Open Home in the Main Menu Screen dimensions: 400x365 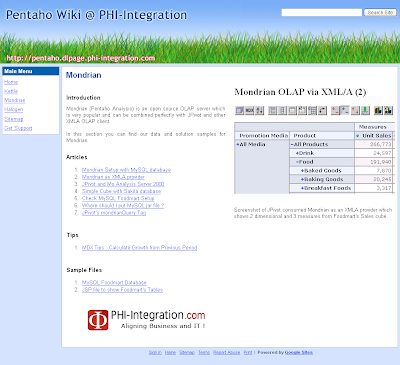point(11,82)
